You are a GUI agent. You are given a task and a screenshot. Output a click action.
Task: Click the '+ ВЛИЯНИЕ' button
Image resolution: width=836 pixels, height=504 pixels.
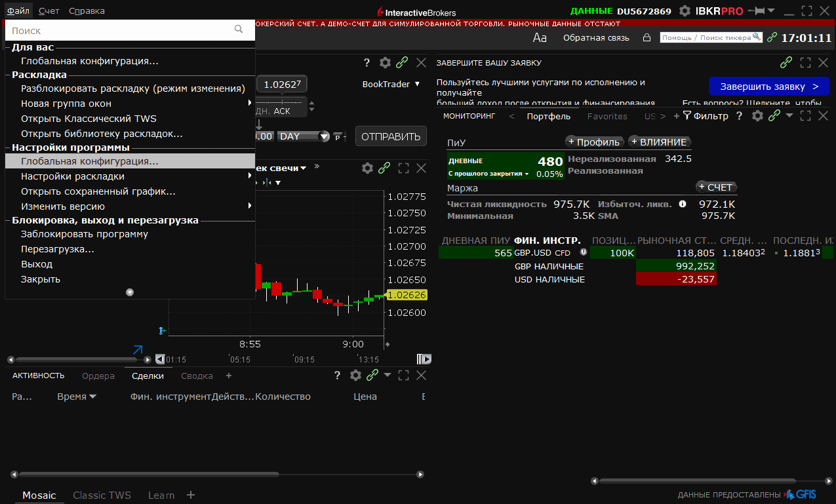[659, 142]
